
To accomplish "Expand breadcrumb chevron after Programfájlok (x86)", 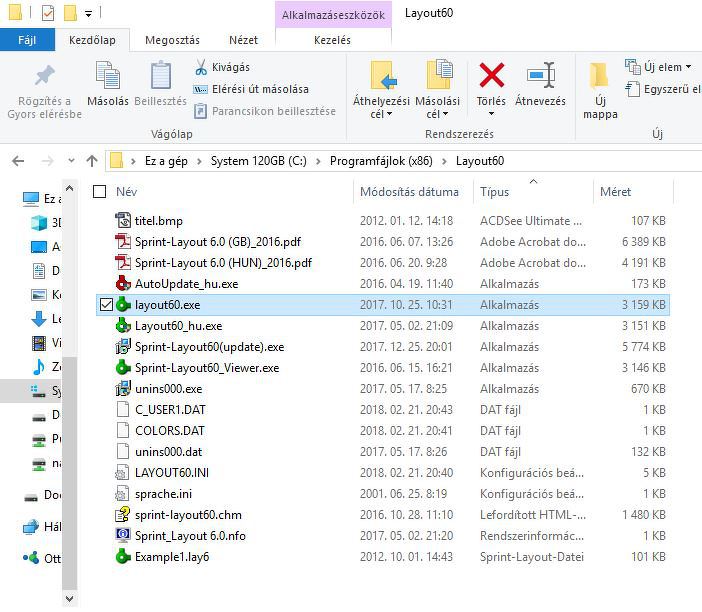I will point(444,161).
